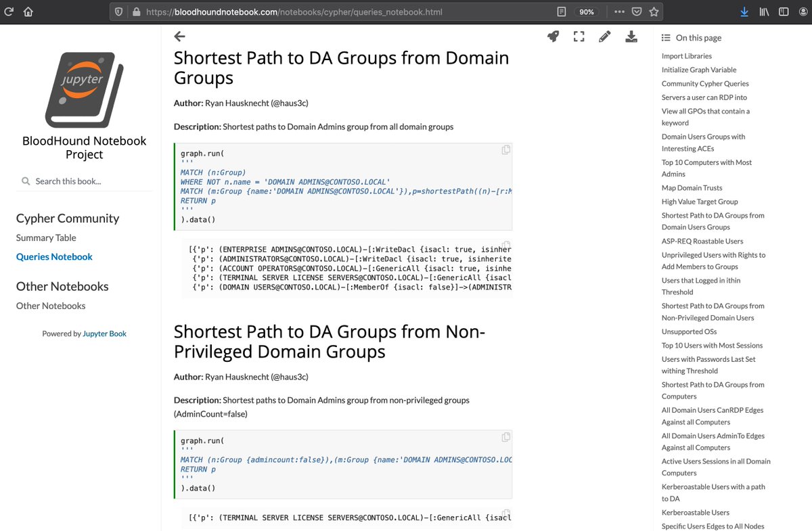The width and height of the screenshot is (812, 531).
Task: Reload the page with the browser refresh icon
Action: [9, 11]
